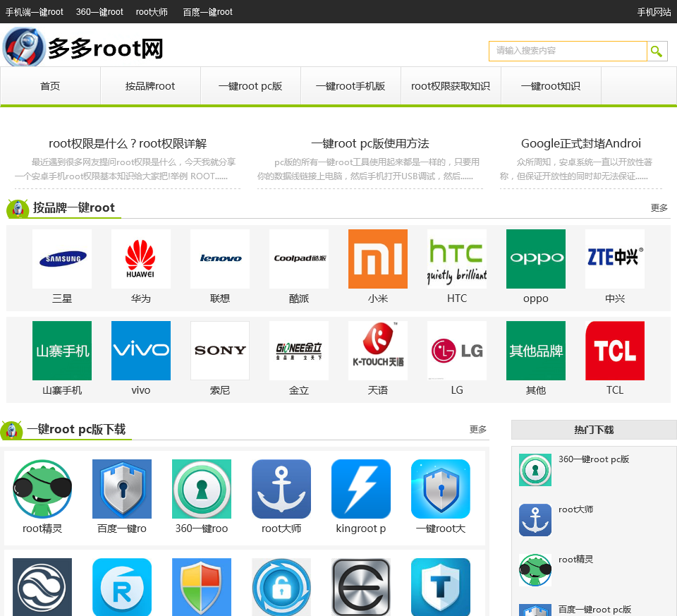Choose the Lenovo brand logo
677x616 pixels.
pyautogui.click(x=220, y=259)
